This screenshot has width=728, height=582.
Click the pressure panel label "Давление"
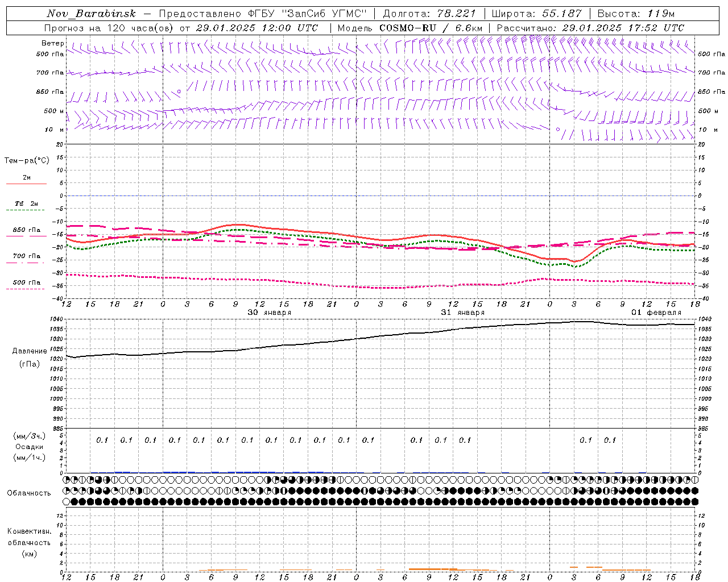pyautogui.click(x=30, y=351)
